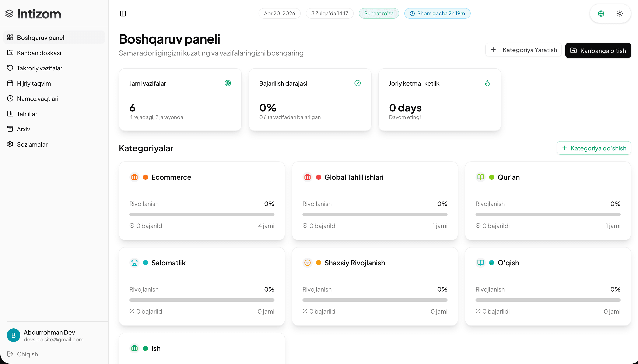
Task: Click the flame icon on Joriy ketma-ketlik card
Action: (x=487, y=83)
